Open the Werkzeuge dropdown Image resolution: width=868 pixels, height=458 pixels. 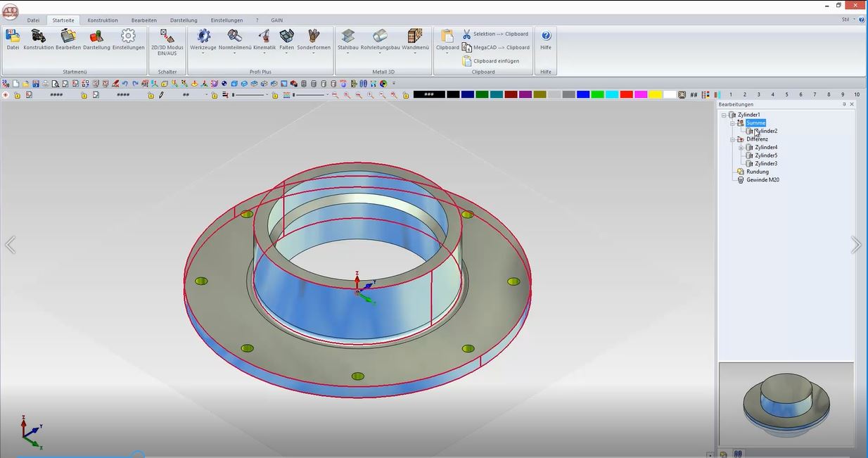tap(203, 42)
